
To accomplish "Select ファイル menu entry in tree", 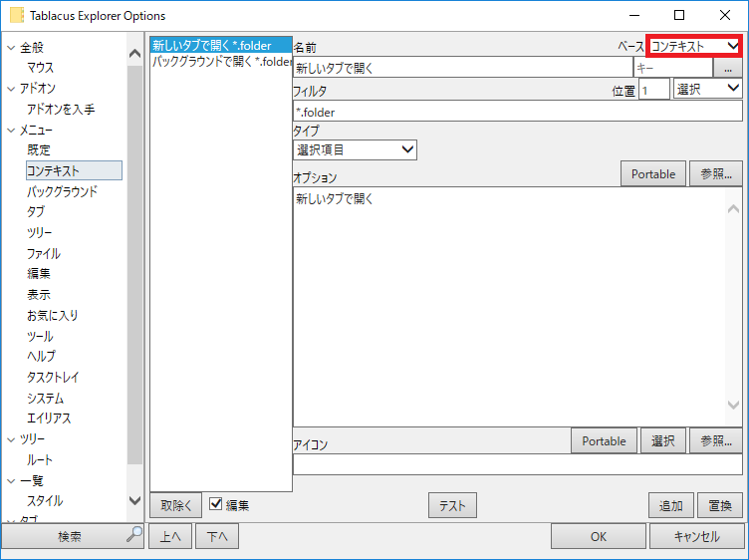I will tap(44, 253).
